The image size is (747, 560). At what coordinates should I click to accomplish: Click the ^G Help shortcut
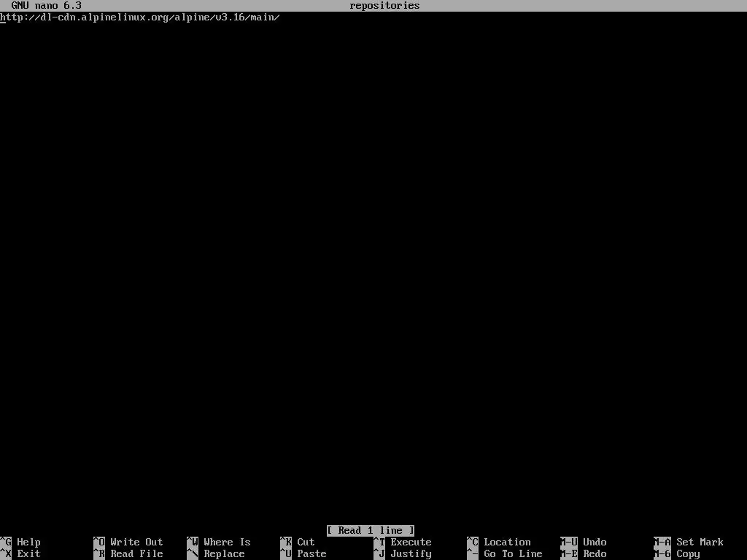pyautogui.click(x=20, y=542)
